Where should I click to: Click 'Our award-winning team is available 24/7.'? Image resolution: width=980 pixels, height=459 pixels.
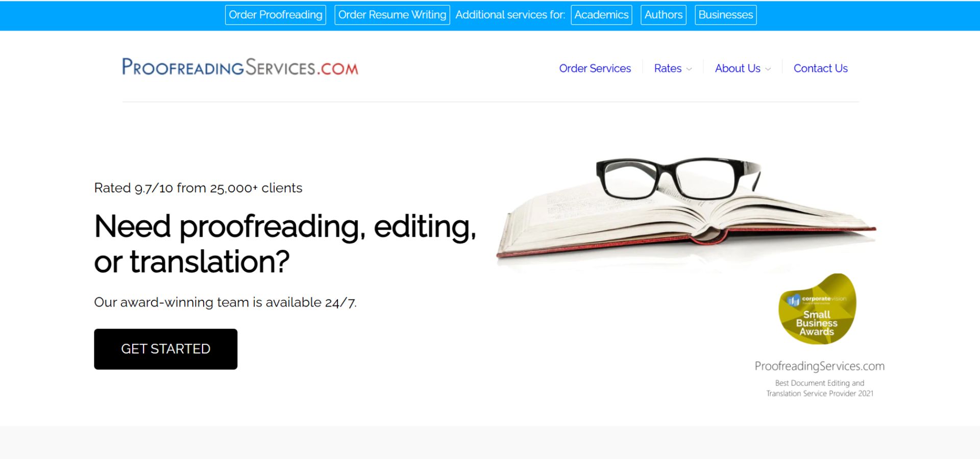coord(225,302)
